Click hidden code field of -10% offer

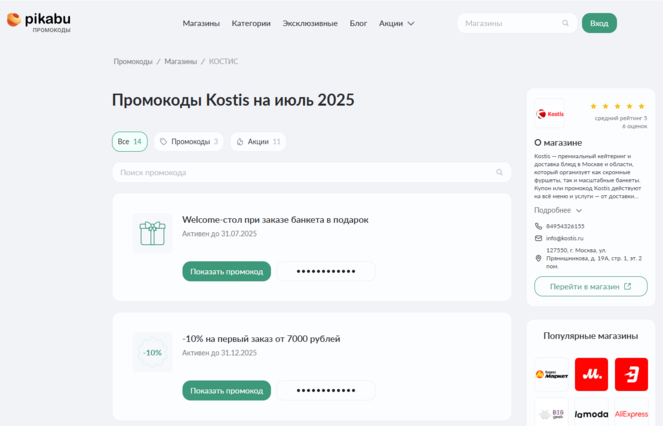tap(326, 390)
